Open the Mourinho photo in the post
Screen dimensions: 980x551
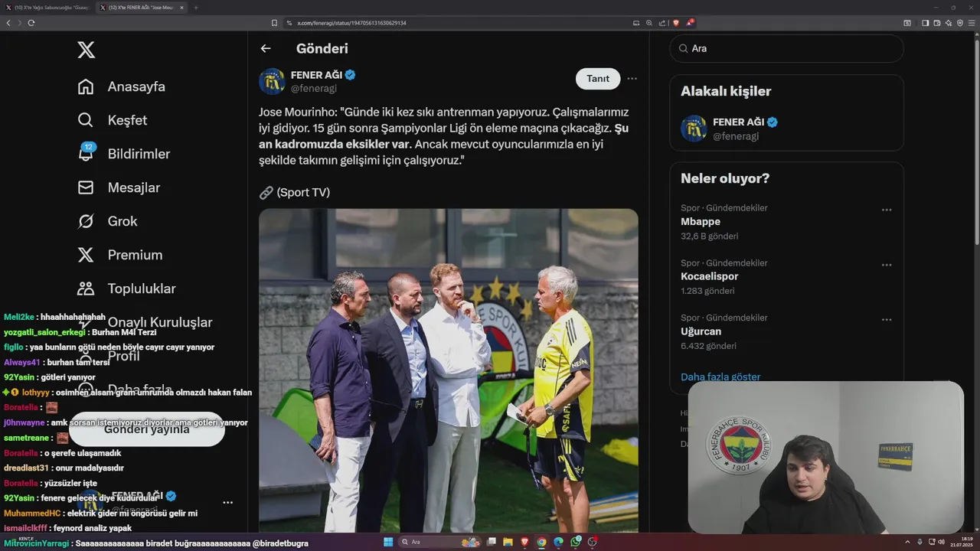(x=448, y=370)
